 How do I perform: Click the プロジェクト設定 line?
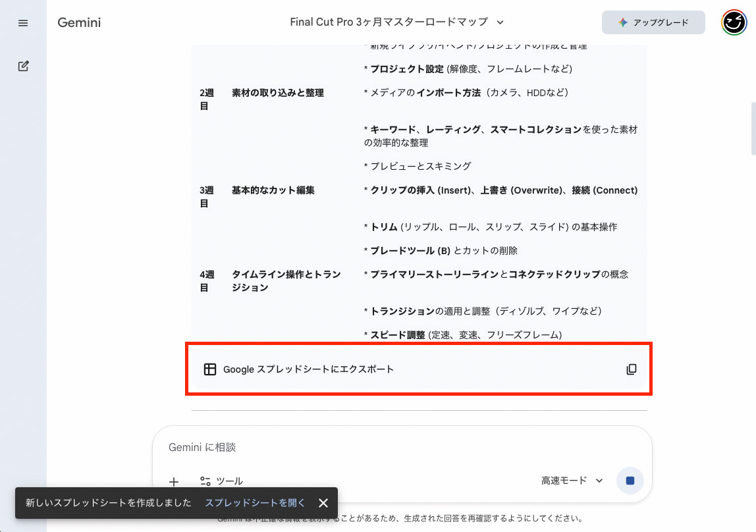(468, 69)
